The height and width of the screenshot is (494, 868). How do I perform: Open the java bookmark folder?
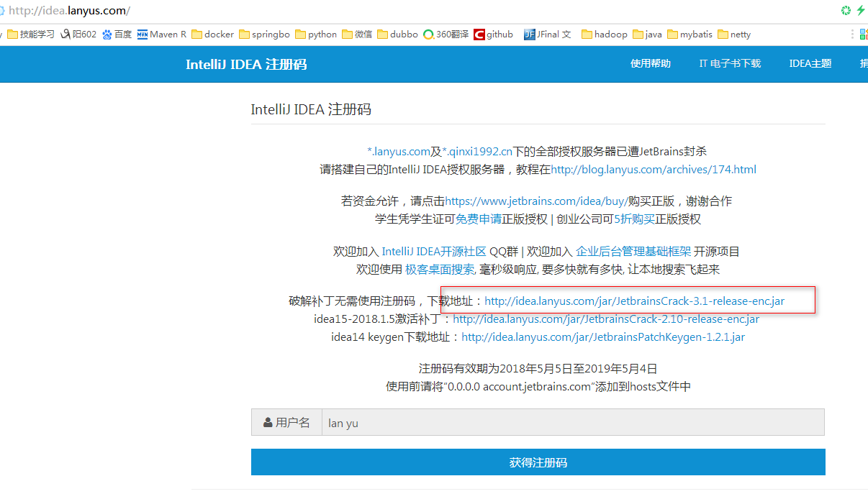[647, 34]
